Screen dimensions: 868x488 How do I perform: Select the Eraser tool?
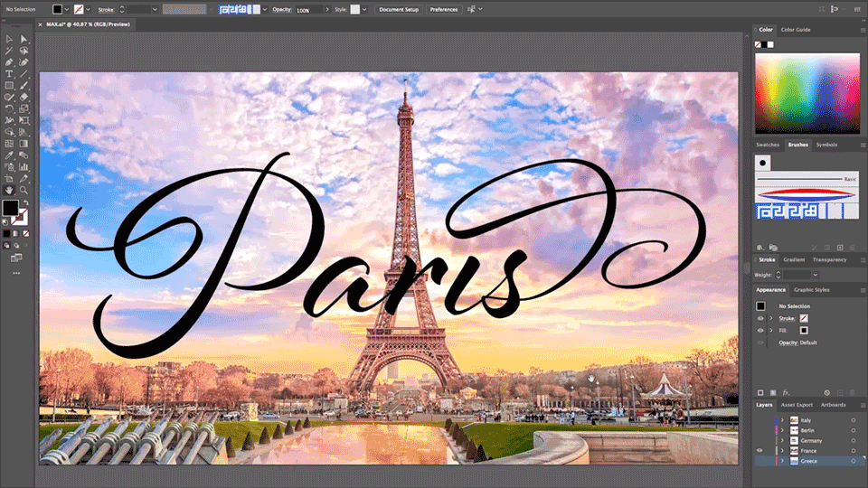point(24,98)
